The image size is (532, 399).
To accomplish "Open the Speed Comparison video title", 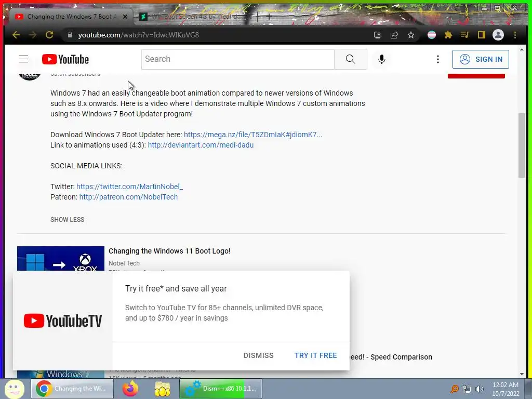I will tap(391, 357).
